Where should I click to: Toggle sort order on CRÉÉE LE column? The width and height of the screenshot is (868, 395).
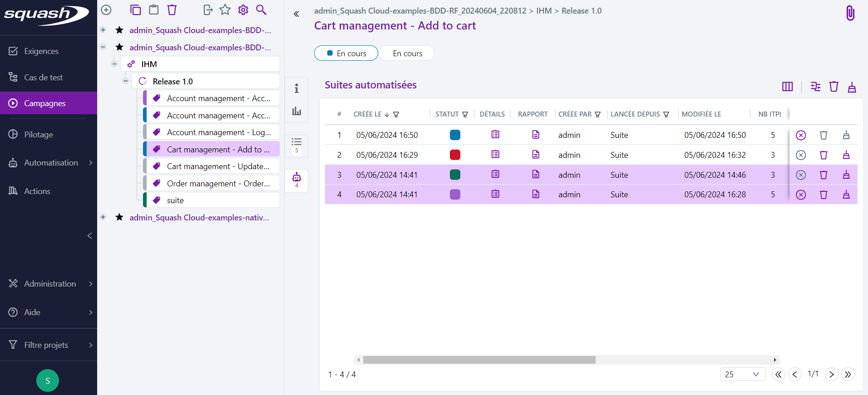(x=387, y=115)
